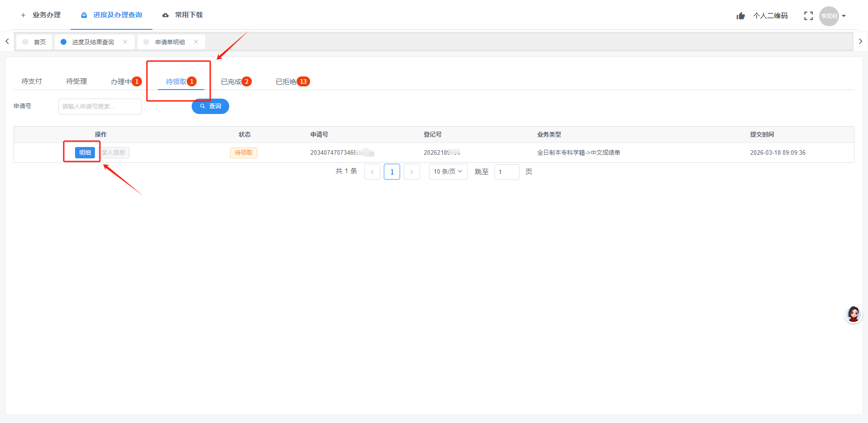The image size is (868, 423).
Task: Click the thumbs-up icon beside 个人二维码
Action: 741,16
